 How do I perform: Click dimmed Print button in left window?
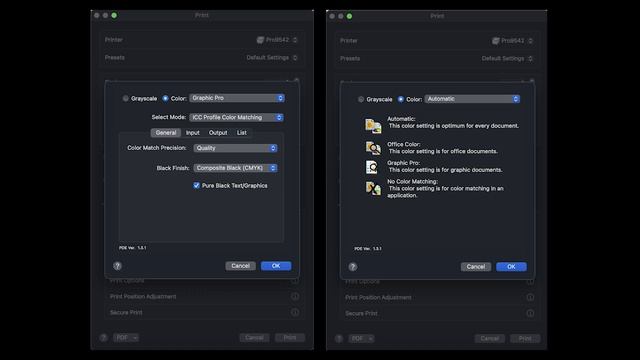click(290, 338)
